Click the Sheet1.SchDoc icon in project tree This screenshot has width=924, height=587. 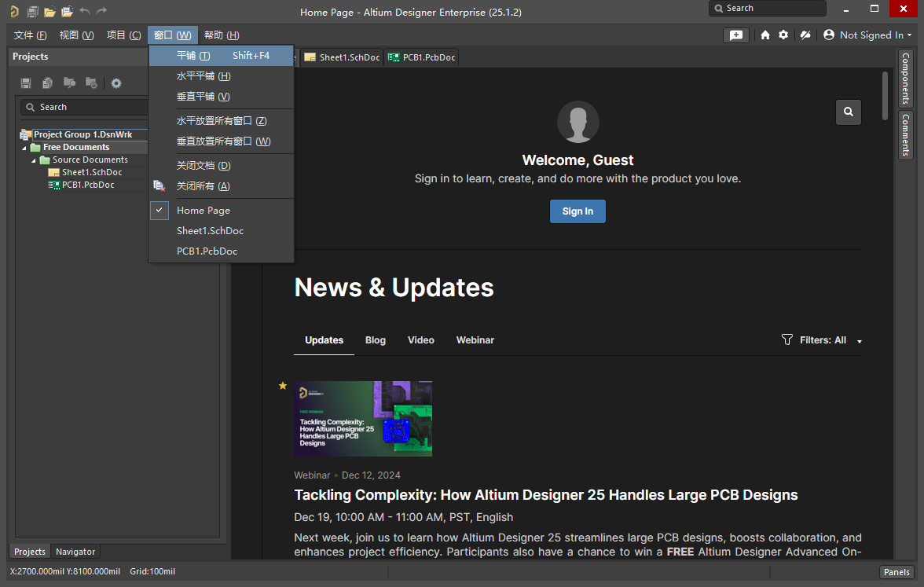53,172
